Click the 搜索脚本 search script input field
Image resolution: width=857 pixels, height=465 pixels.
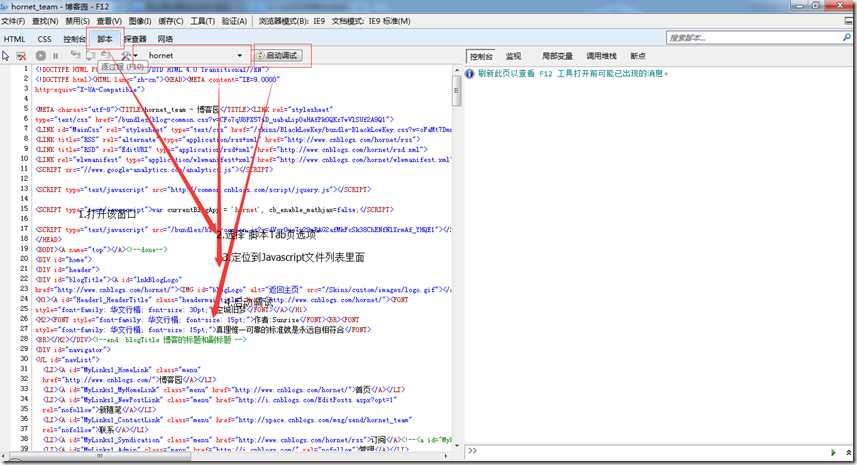tap(754, 38)
